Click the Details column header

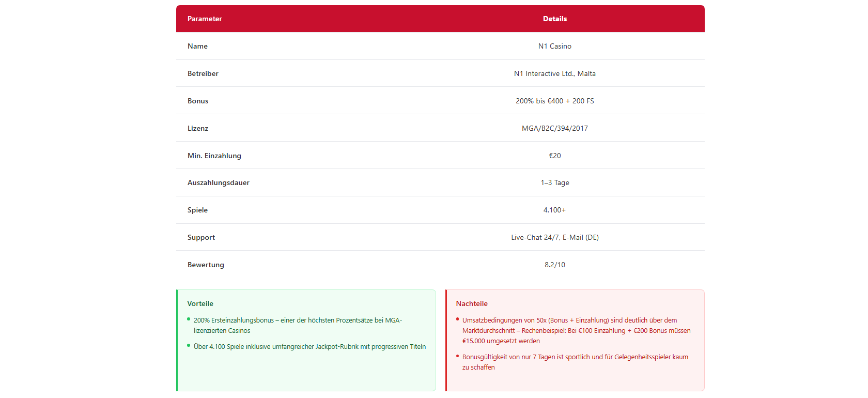click(554, 19)
